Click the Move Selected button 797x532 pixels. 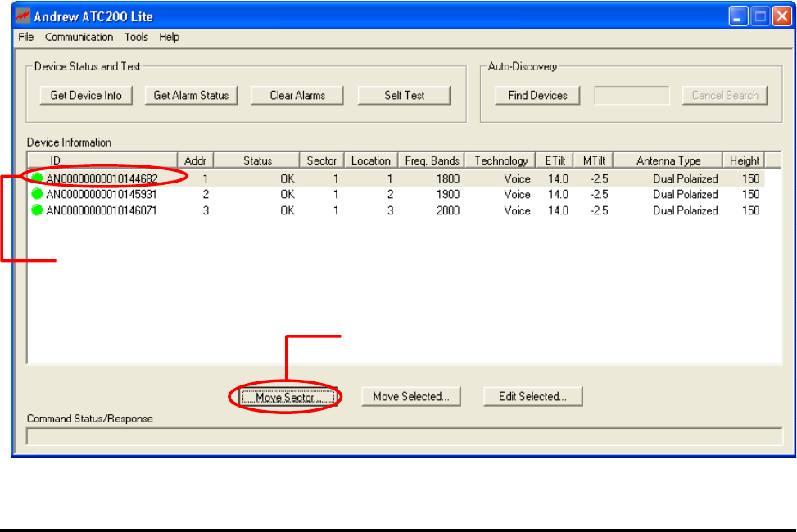[x=411, y=397]
